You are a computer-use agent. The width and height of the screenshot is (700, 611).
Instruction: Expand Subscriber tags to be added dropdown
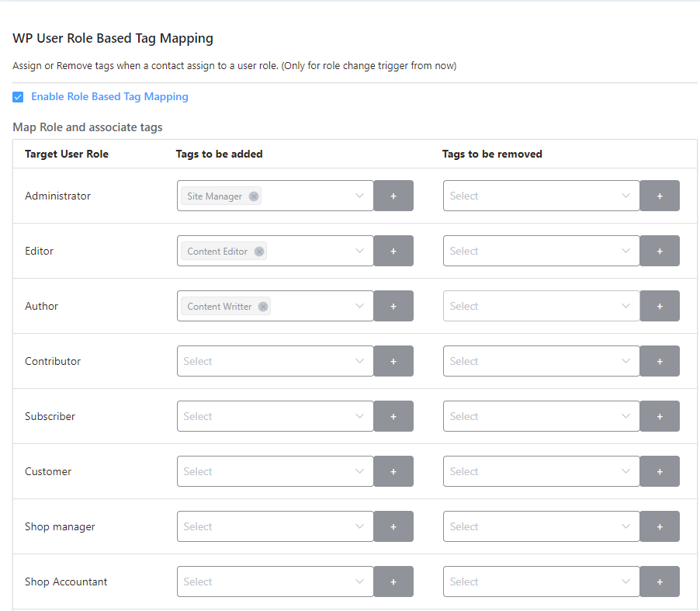275,417
